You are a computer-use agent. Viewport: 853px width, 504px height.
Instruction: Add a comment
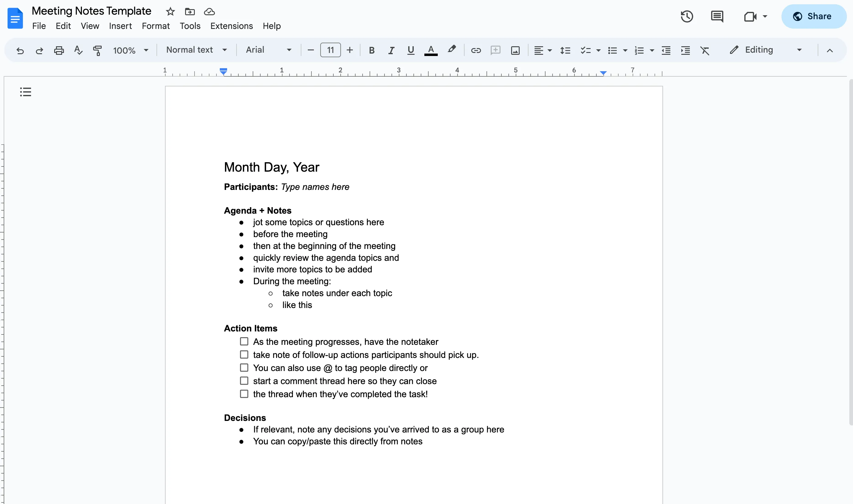(495, 50)
